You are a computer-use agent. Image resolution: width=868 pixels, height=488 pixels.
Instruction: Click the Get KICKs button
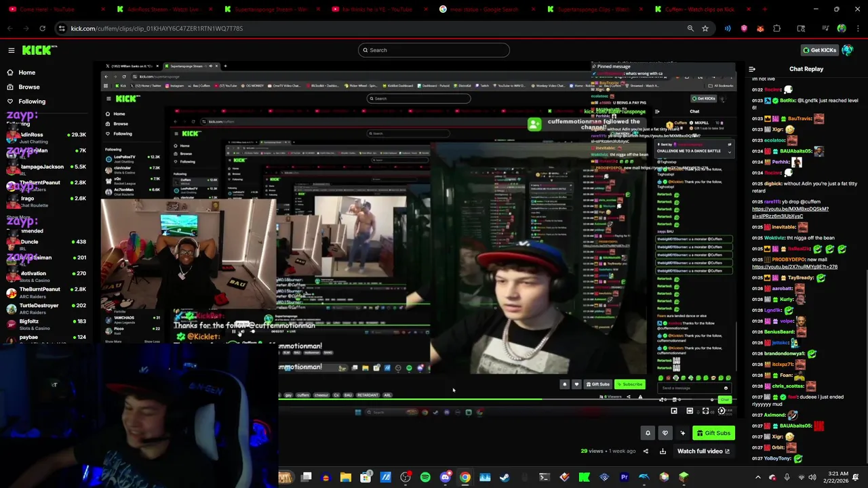click(819, 50)
